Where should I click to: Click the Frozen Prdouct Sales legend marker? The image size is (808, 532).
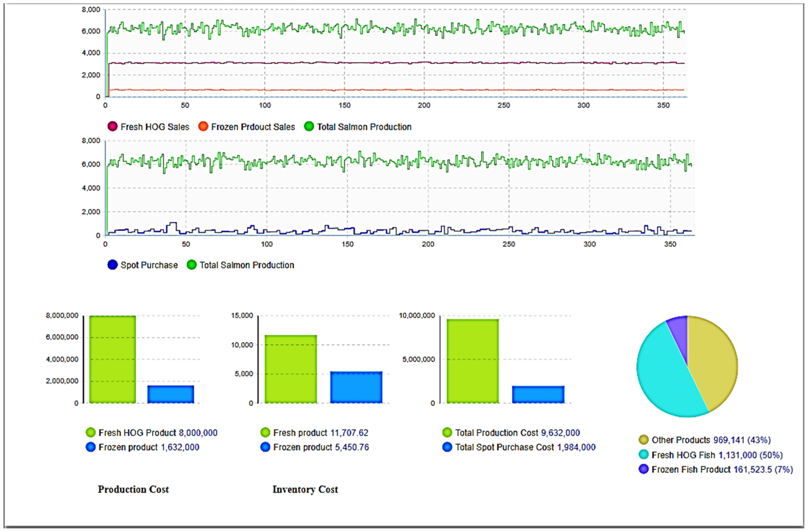click(203, 127)
